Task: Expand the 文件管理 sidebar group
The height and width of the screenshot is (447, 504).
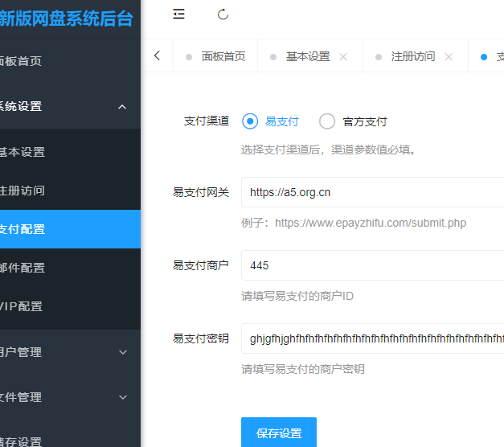Action: (70, 397)
